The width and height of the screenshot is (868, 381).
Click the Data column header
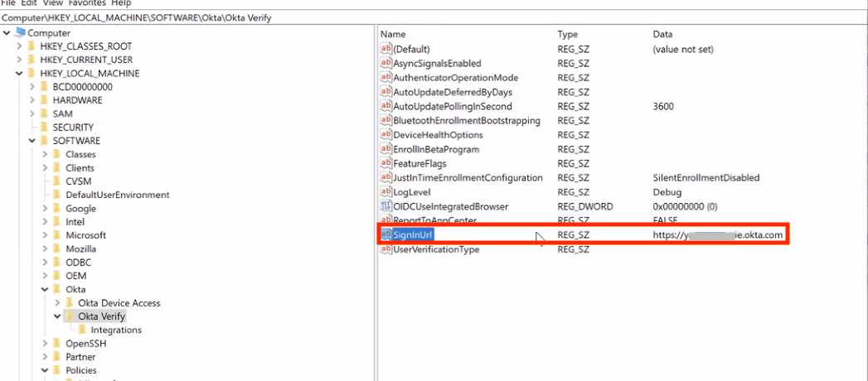[663, 35]
